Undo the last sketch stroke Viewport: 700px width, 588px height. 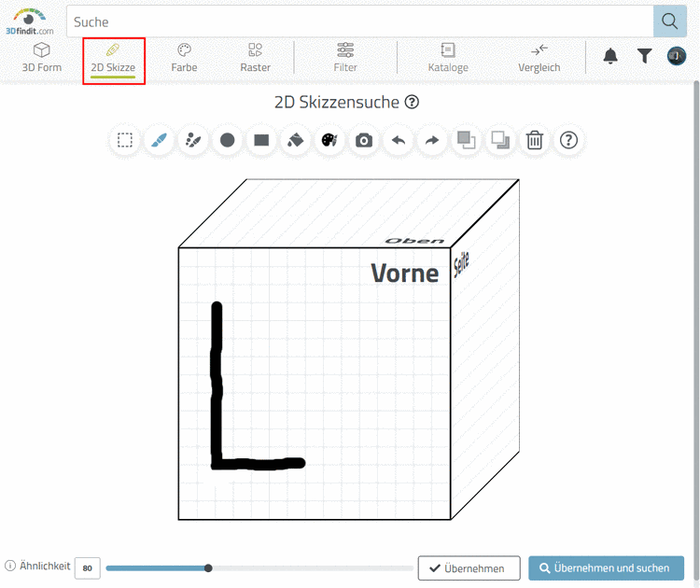click(x=399, y=140)
